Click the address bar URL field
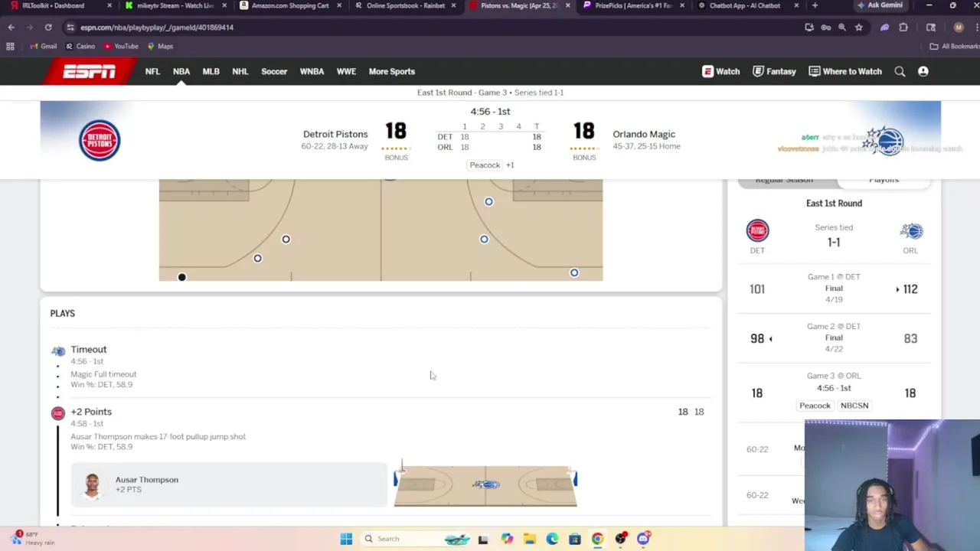 click(x=429, y=28)
